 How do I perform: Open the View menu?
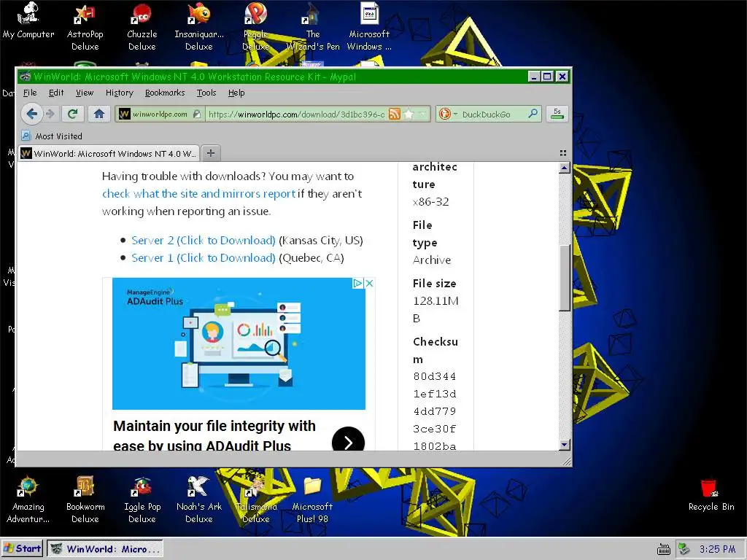(x=85, y=93)
